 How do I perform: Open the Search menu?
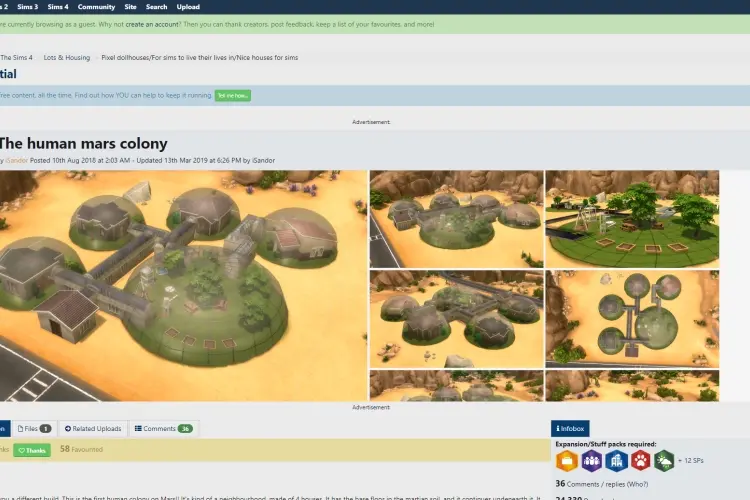(156, 7)
